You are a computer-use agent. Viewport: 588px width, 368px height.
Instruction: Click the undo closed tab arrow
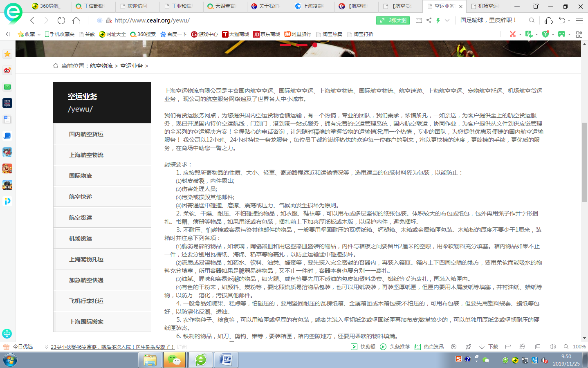(562, 20)
